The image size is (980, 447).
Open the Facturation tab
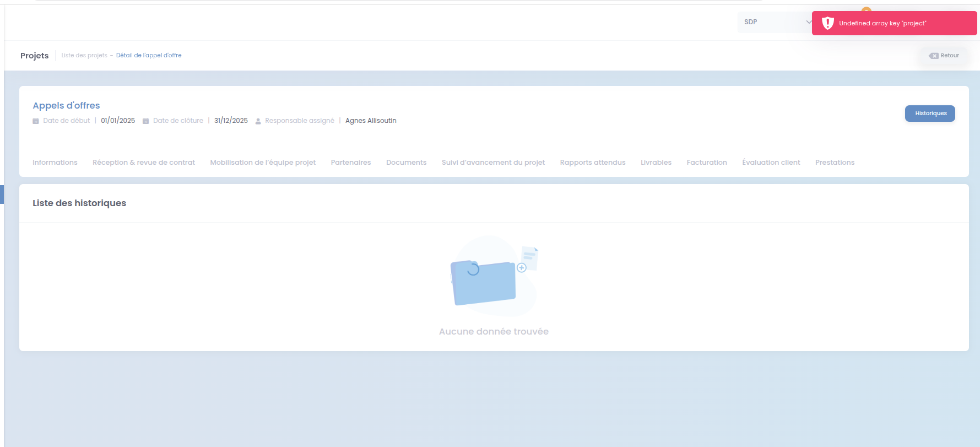(x=707, y=163)
